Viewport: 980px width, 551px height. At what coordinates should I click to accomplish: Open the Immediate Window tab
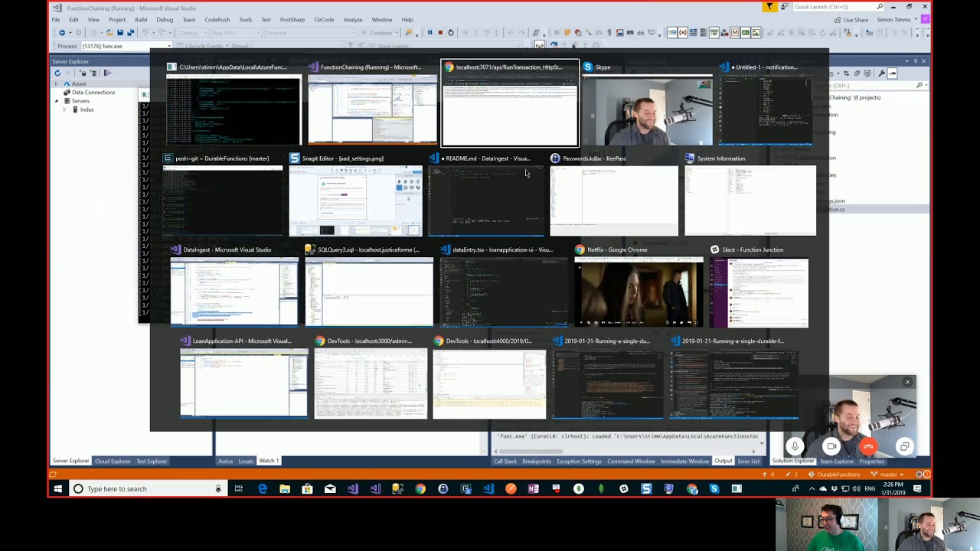pos(684,461)
